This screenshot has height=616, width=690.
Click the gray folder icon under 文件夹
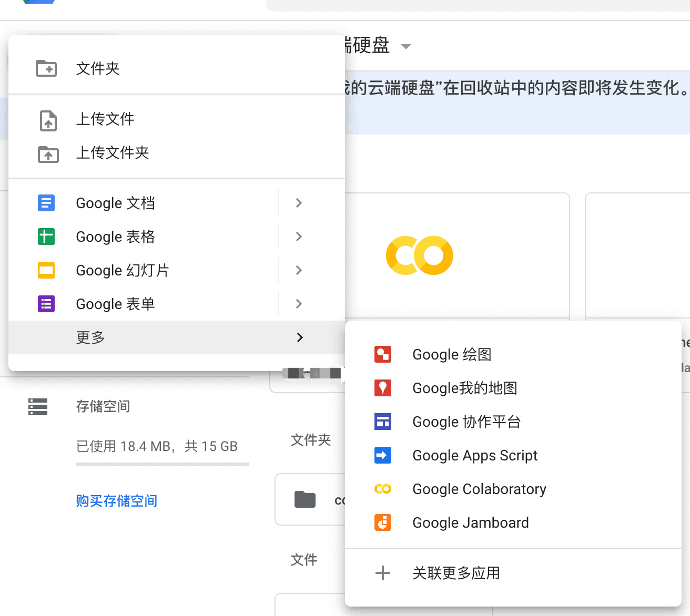[x=305, y=499]
